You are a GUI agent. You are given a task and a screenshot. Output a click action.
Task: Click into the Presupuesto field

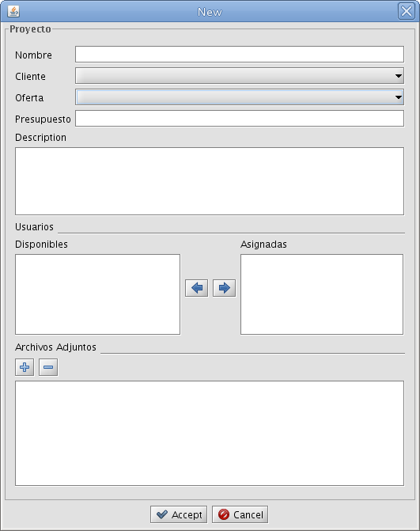(240, 119)
